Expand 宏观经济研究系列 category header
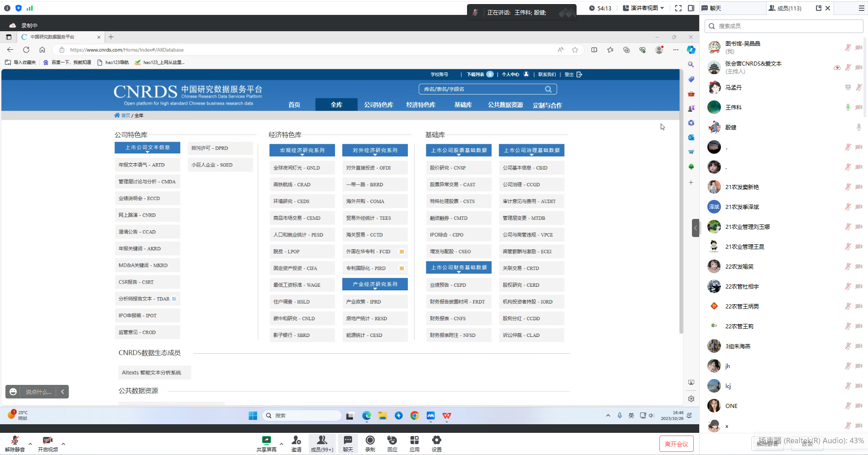 coord(302,151)
